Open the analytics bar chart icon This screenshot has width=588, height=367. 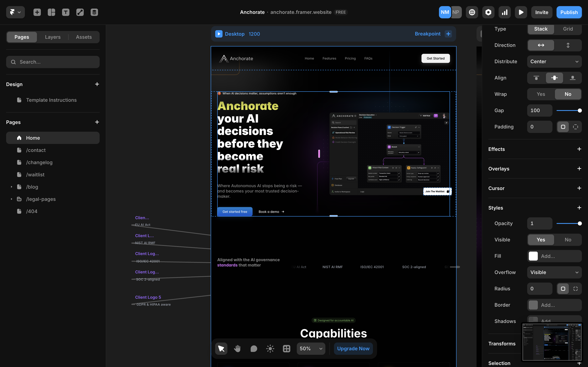[x=504, y=12]
